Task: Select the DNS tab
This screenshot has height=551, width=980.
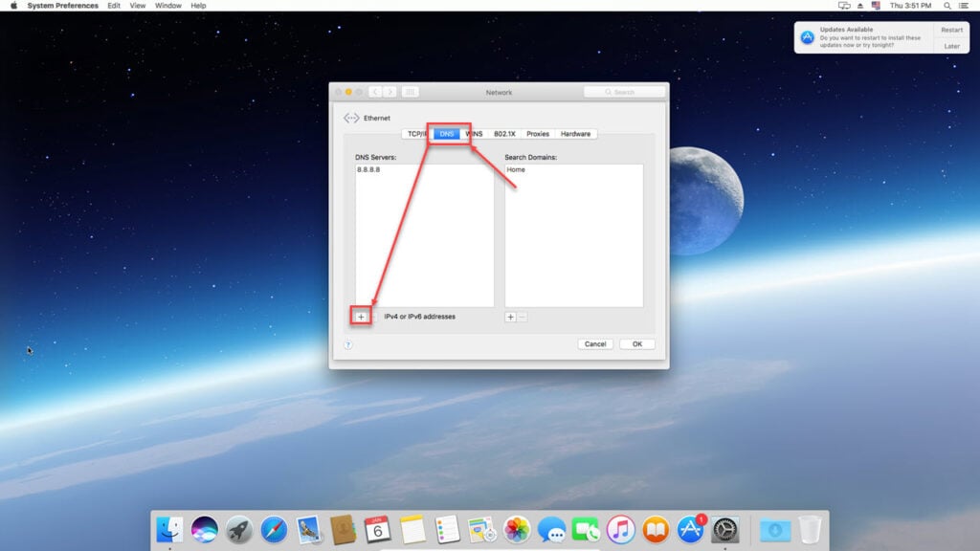Action: pos(446,134)
